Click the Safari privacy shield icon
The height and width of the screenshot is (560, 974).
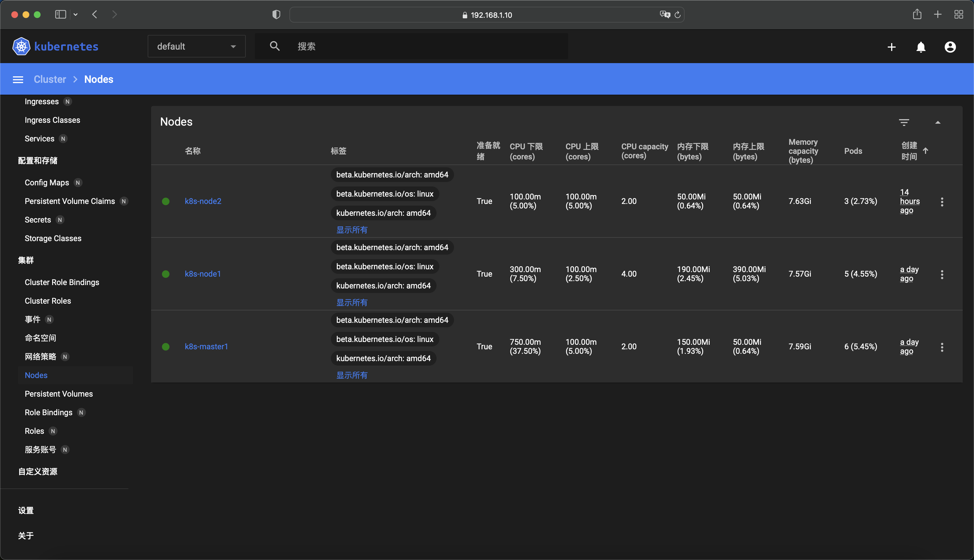(276, 15)
